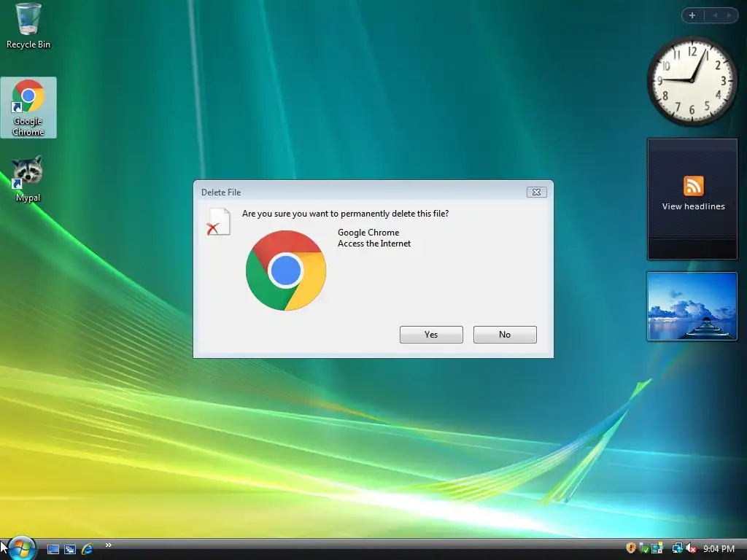Click View headlines in feed gadget
The width and height of the screenshot is (747, 560).
click(x=693, y=206)
